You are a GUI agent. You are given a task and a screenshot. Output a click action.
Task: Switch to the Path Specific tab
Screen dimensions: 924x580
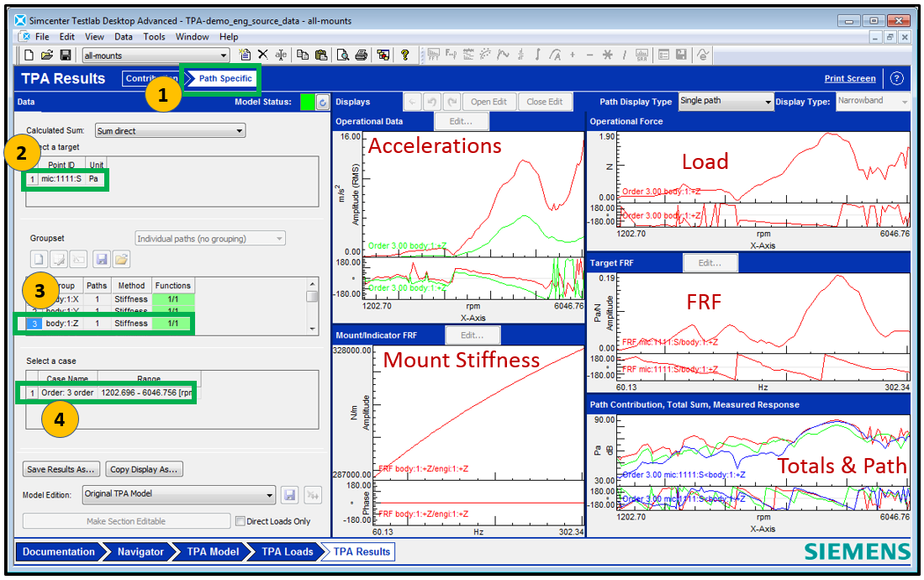(x=222, y=78)
